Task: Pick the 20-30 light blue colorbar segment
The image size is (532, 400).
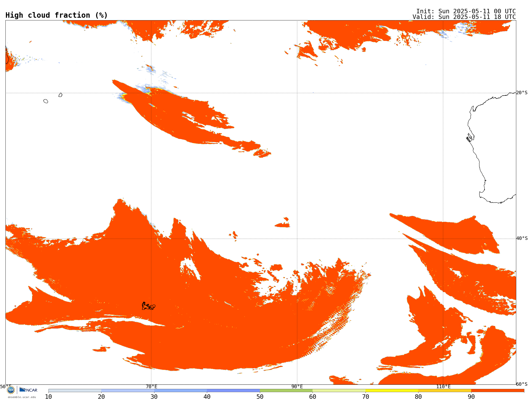Action: 128,391
